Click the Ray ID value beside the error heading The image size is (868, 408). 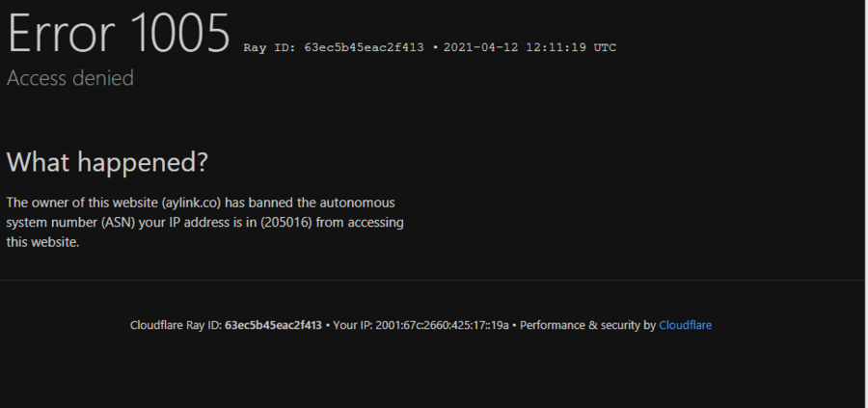click(x=364, y=47)
